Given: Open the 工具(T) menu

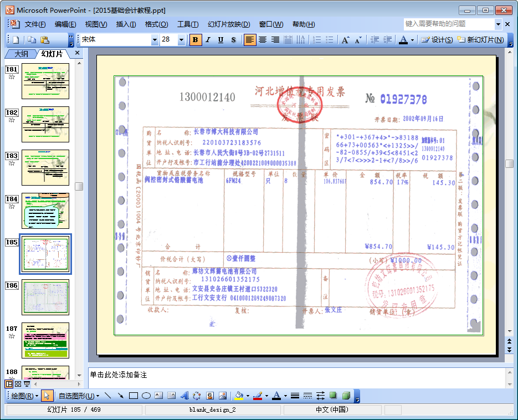Looking at the screenshot, I should tap(188, 24).
